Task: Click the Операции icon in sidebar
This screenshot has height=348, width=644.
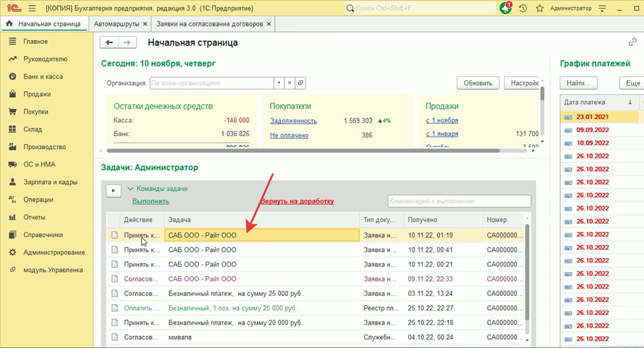Action: coord(13,199)
